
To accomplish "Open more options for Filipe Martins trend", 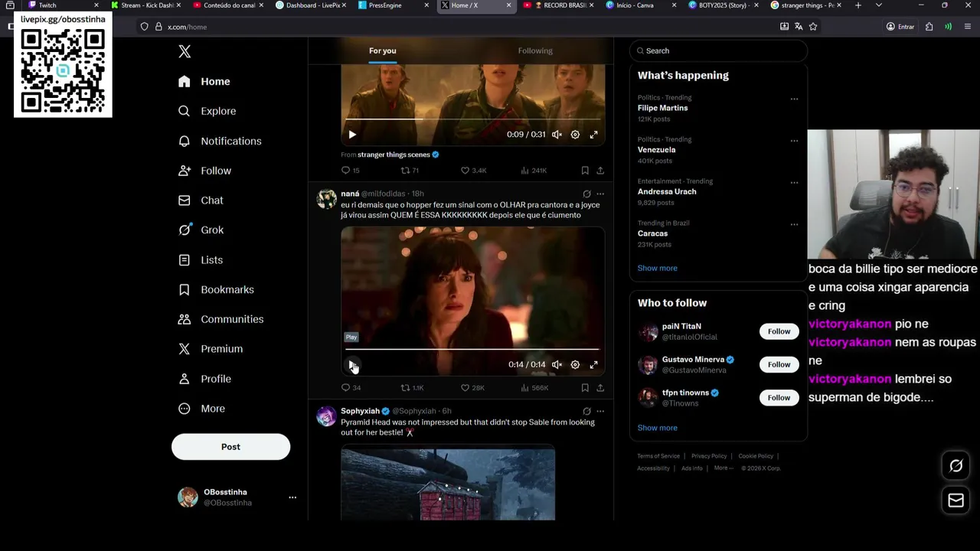I will pyautogui.click(x=794, y=99).
